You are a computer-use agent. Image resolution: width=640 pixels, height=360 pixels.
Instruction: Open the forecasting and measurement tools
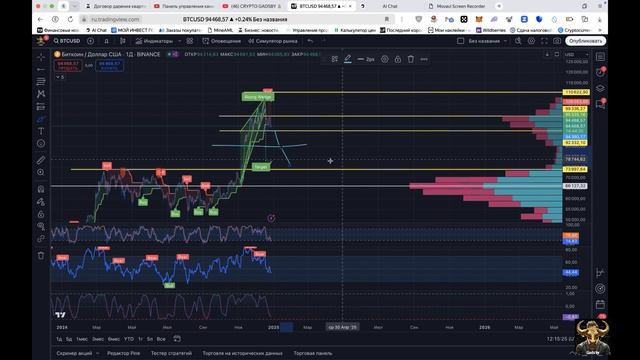(41, 107)
